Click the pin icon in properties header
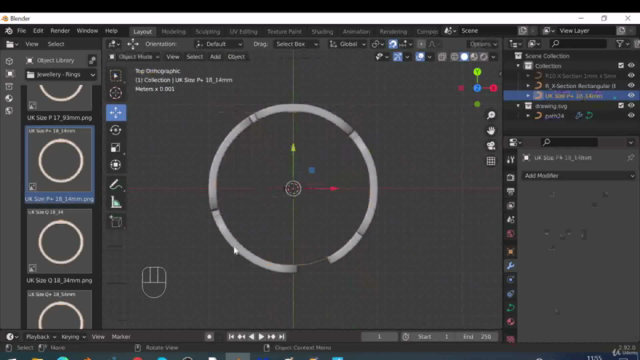The image size is (640, 360). click(631, 158)
